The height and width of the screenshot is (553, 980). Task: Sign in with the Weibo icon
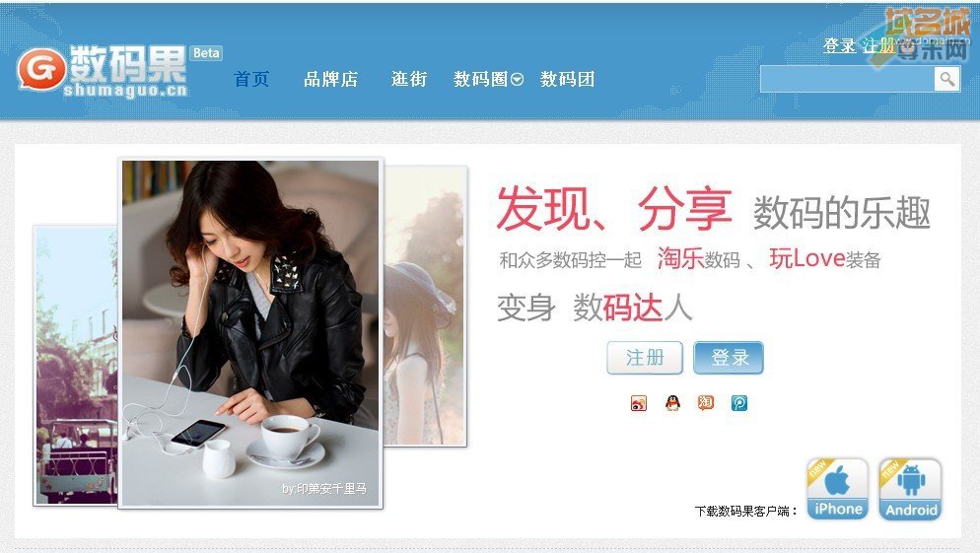[639, 403]
